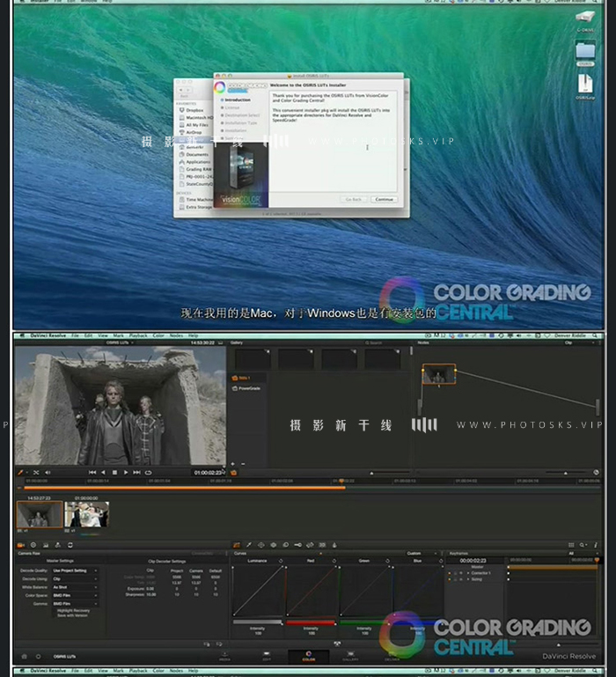616x677 pixels.
Task: Toggle the loop playback control
Action: 148,473
